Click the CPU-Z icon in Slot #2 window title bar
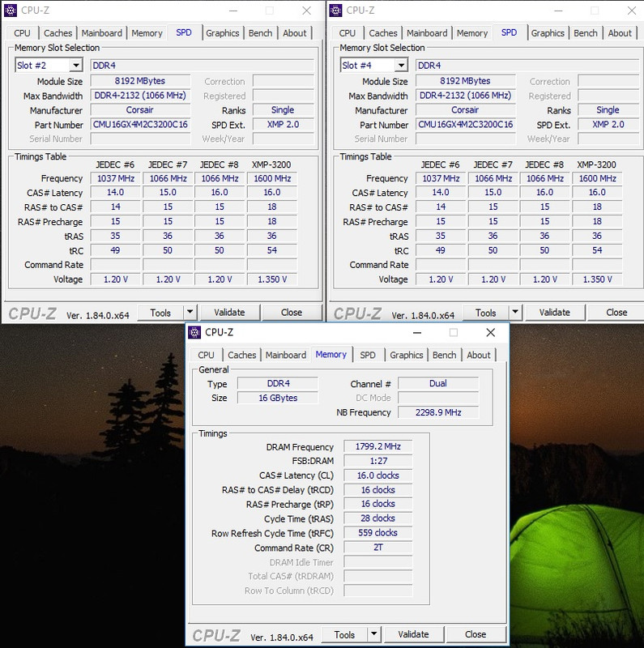 click(11, 11)
